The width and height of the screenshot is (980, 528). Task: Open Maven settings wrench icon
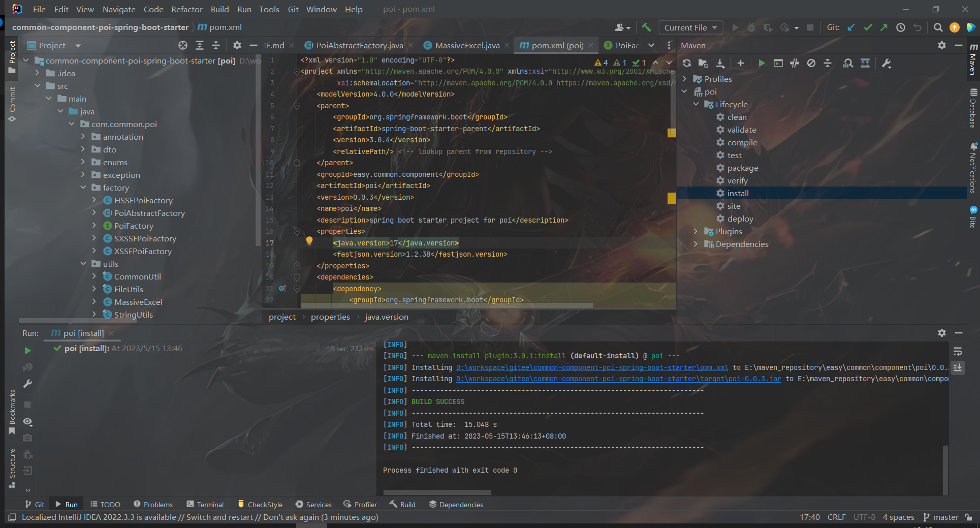pos(887,63)
